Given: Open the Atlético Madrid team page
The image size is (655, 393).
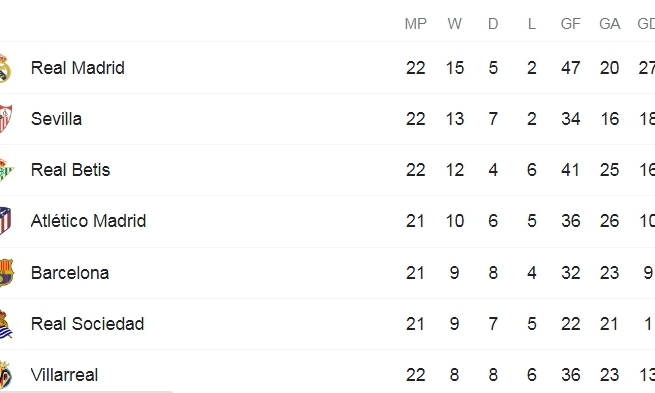Looking at the screenshot, I should click(x=89, y=221).
